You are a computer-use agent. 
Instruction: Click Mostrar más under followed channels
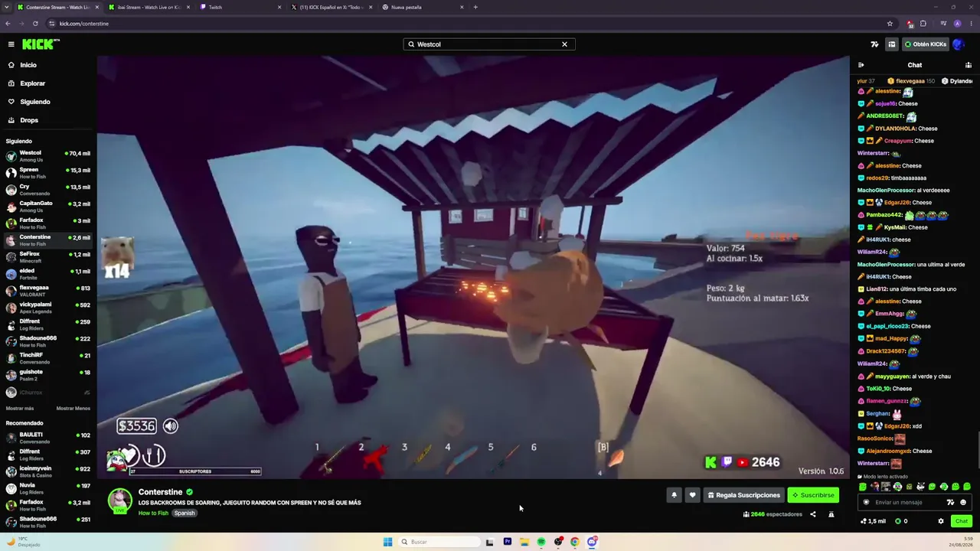(x=20, y=409)
